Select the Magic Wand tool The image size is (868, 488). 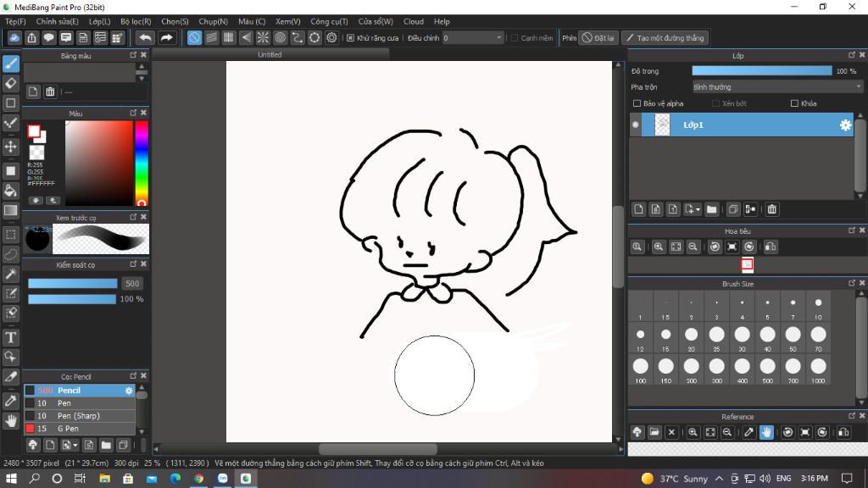coord(11,274)
